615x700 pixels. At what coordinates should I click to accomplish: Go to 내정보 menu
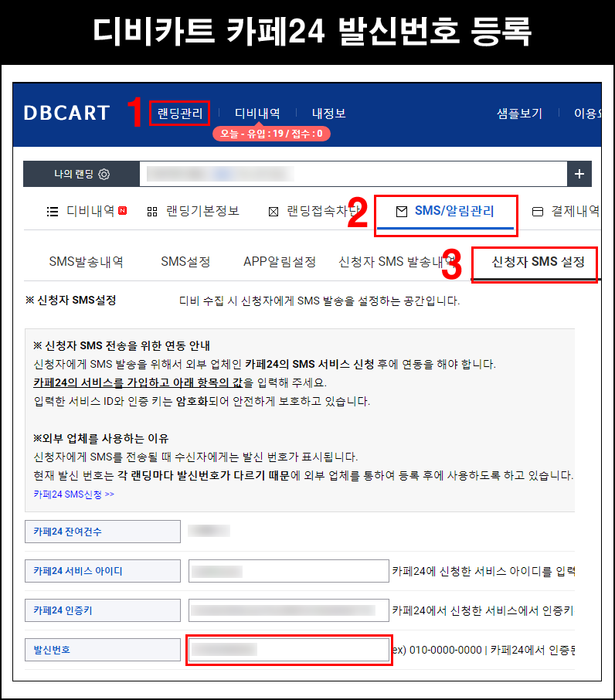tap(328, 113)
